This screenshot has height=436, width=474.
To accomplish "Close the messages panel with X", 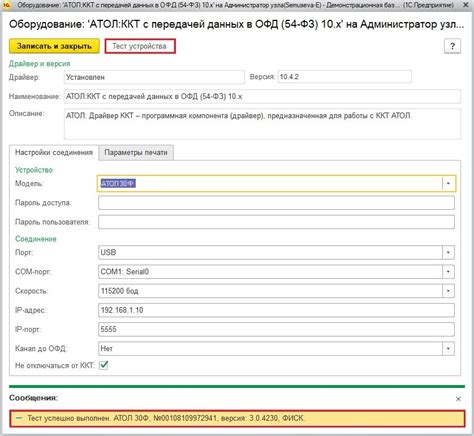I will 458,399.
